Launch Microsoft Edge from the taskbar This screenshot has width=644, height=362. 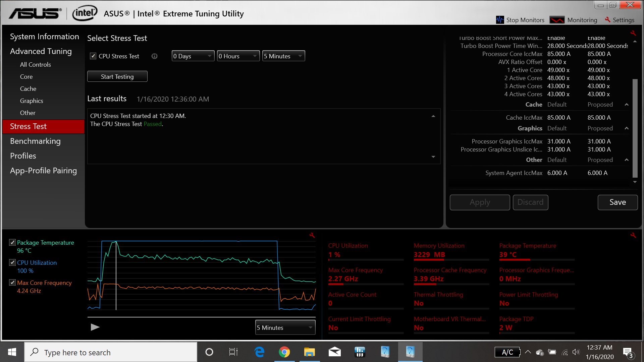point(259,352)
